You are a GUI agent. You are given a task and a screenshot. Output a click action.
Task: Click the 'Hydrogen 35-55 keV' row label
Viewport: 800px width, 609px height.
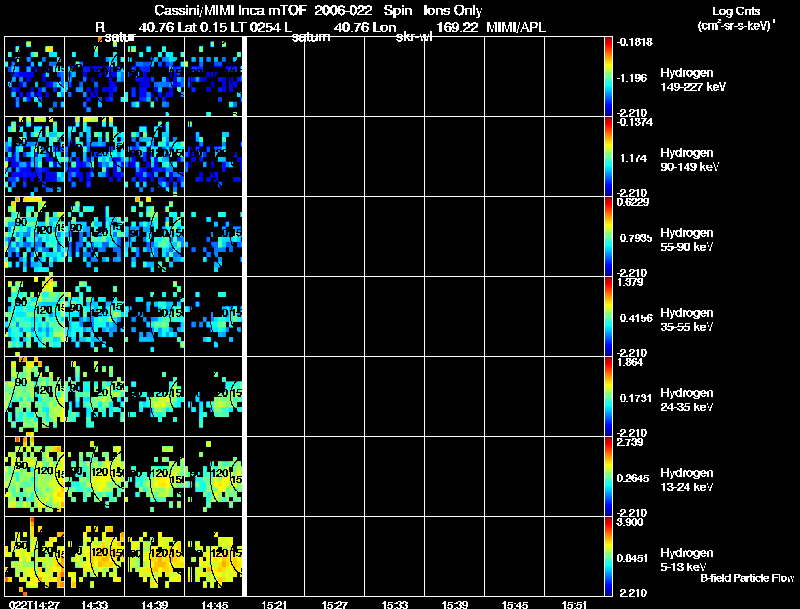coord(687,320)
